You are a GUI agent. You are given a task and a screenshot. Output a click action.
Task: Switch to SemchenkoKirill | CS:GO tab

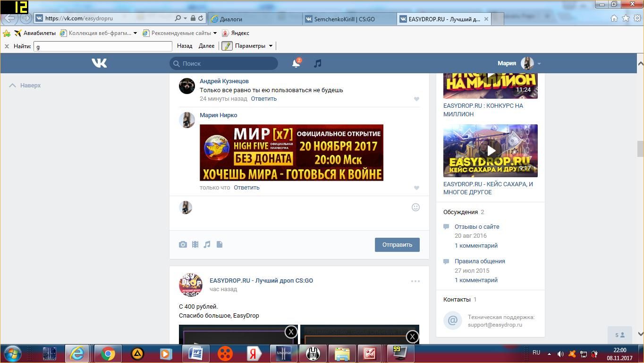coord(349,19)
